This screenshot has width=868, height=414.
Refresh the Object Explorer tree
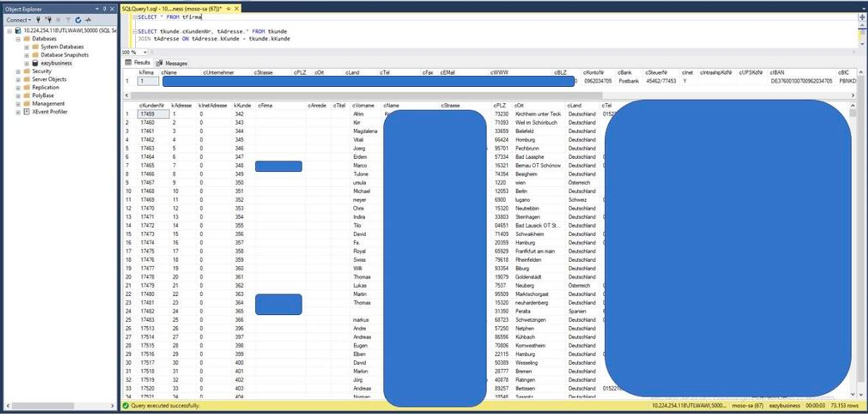(78, 20)
